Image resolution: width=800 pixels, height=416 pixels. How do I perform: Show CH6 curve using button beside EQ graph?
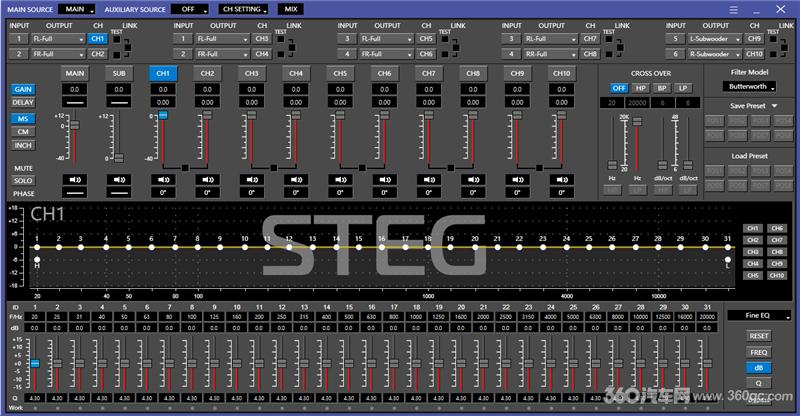click(x=777, y=228)
